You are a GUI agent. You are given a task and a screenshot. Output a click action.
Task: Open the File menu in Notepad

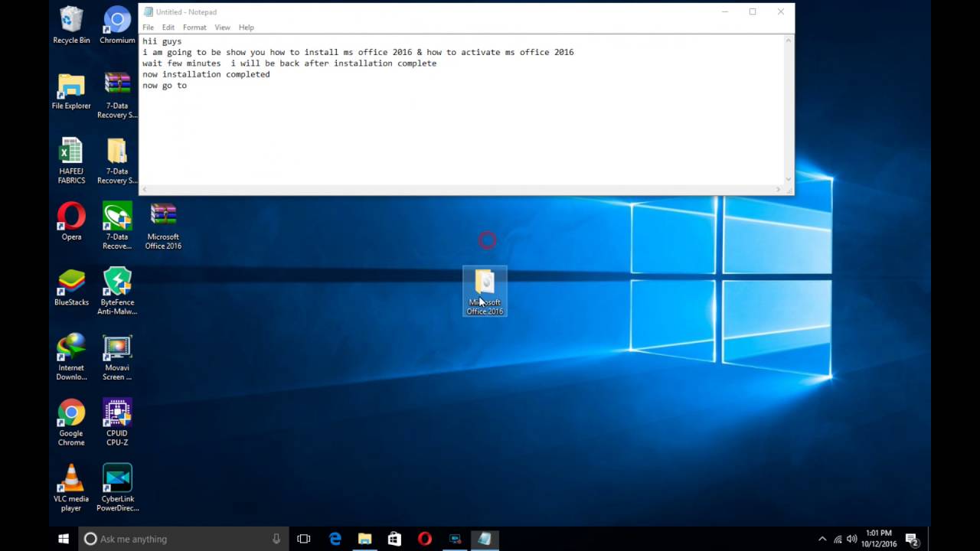[148, 28]
